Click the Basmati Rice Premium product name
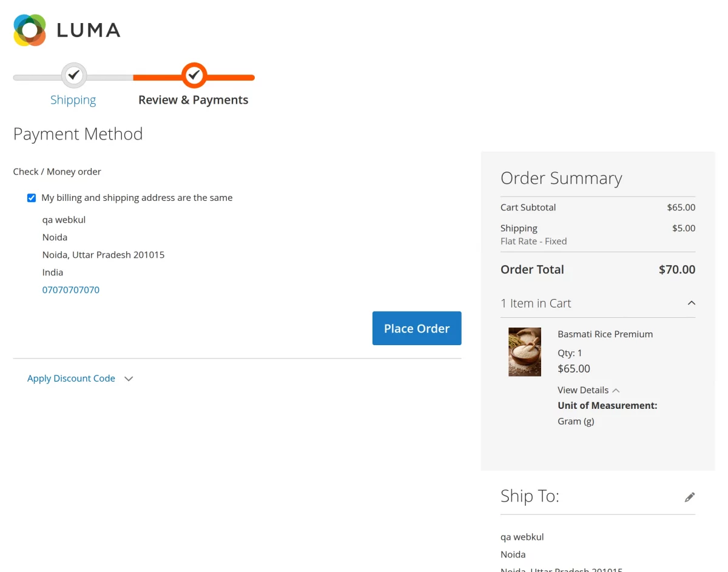 [x=605, y=334]
